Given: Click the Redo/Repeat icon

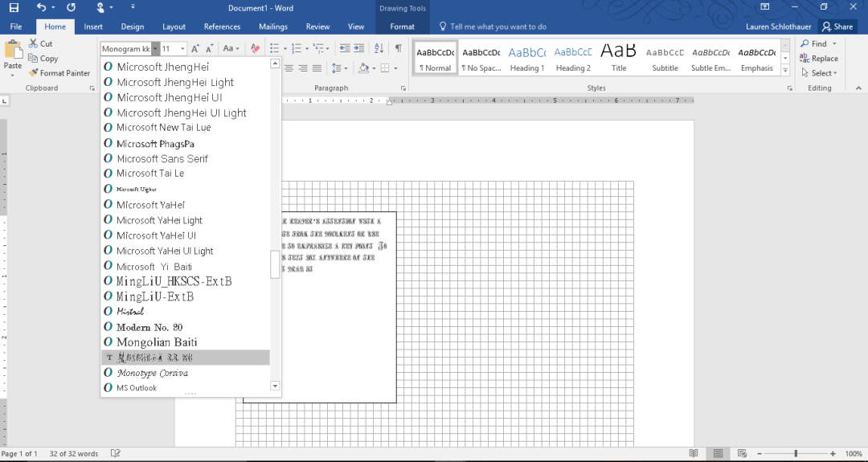Looking at the screenshot, I should pyautogui.click(x=71, y=8).
